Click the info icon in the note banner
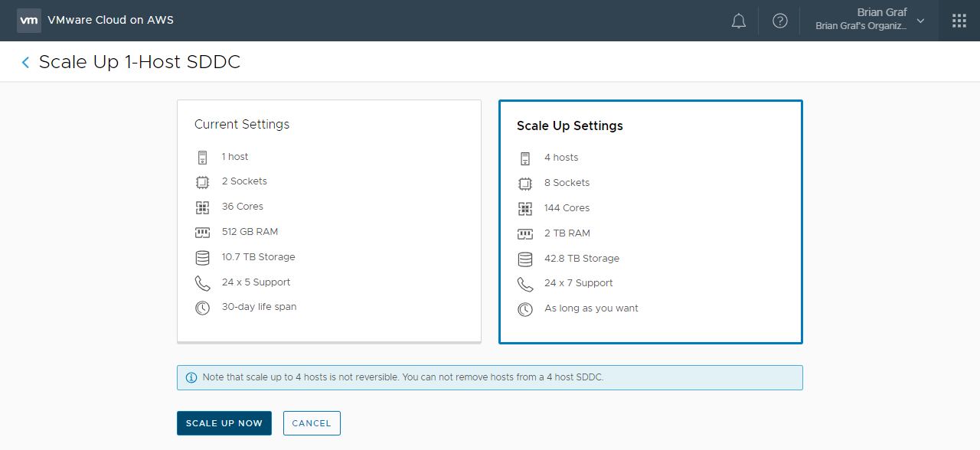 click(x=191, y=377)
